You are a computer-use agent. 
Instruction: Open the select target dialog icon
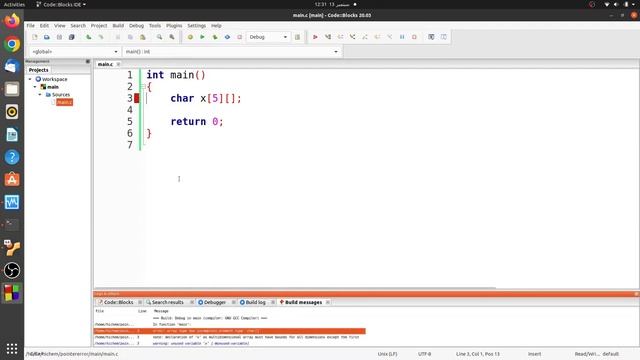[x=298, y=37]
